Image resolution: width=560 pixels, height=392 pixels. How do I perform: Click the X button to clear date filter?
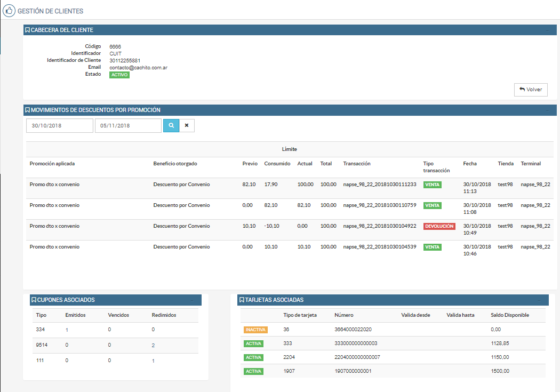[x=187, y=125]
